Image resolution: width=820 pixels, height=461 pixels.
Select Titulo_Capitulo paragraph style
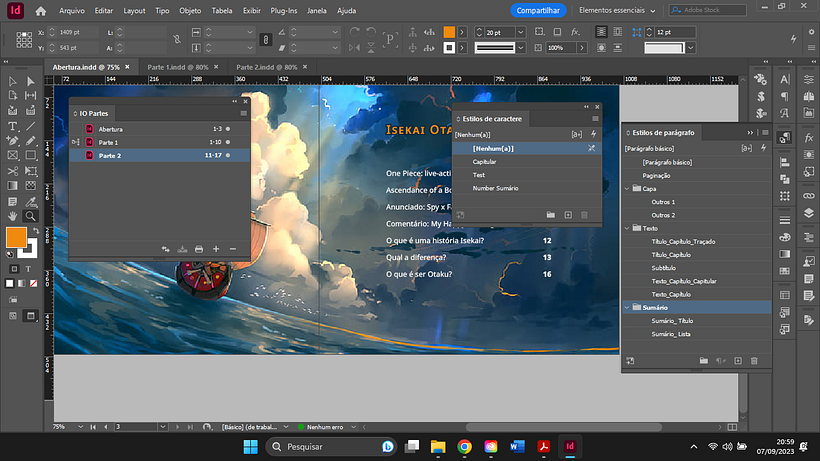pyautogui.click(x=697, y=255)
